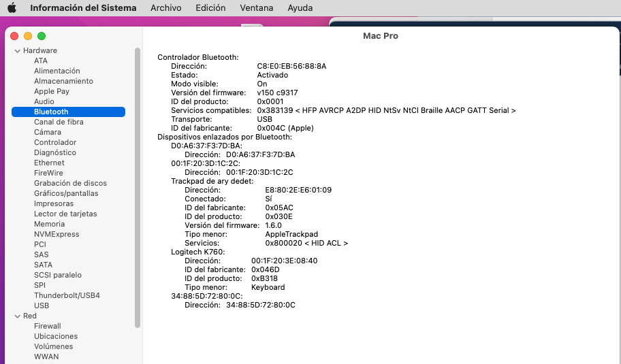621x364 pixels.
Task: Close the System Information window
Action: tap(14, 37)
